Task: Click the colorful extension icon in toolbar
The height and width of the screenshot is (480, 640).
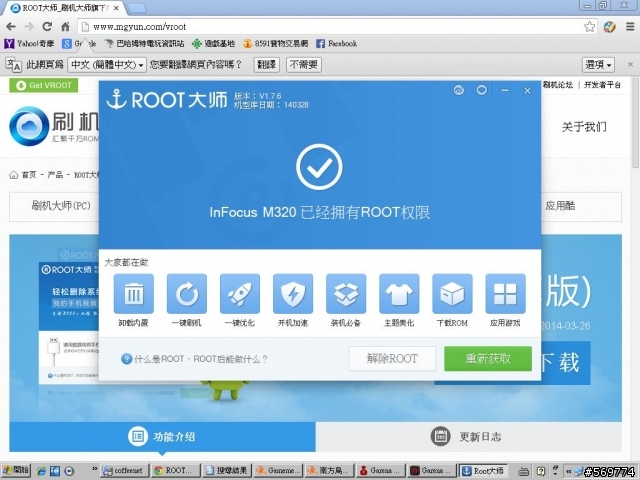Action: tap(609, 27)
